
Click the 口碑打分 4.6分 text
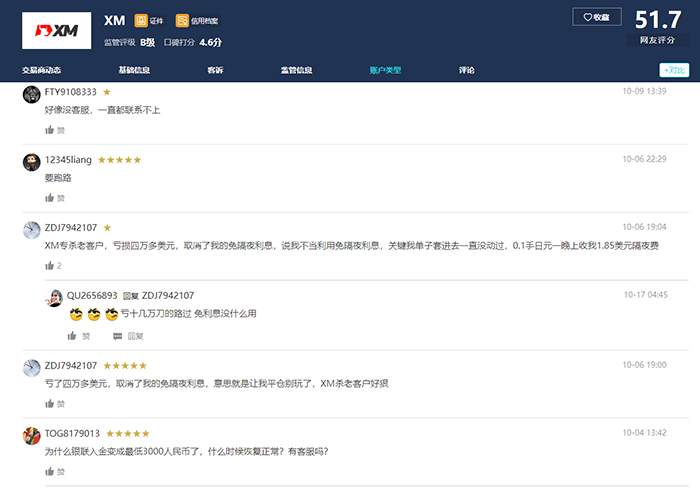[x=192, y=42]
